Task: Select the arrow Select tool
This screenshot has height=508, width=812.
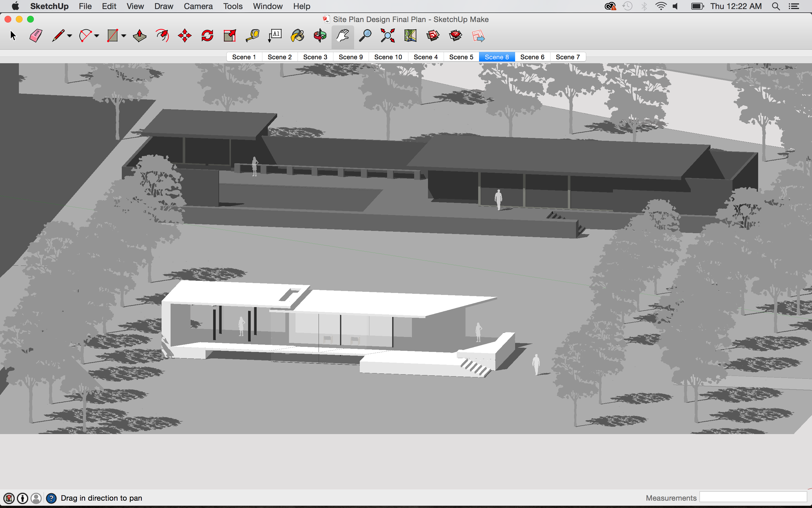Action: pos(13,36)
